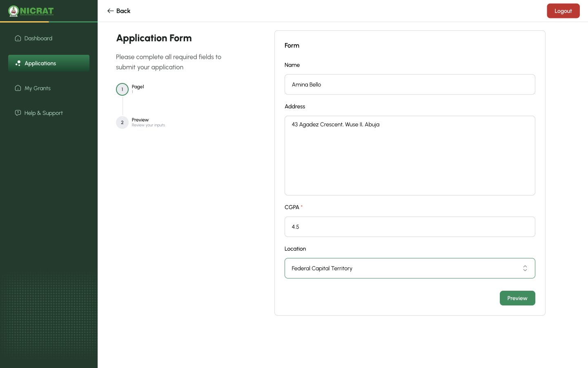The height and width of the screenshot is (368, 588).
Task: Click into the Address text area
Action: point(410,156)
